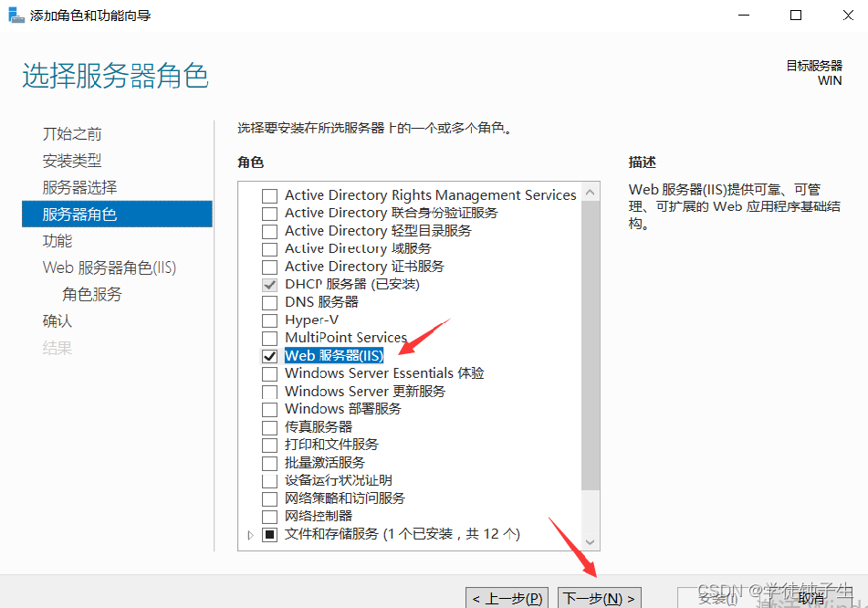Click the roles list scroll-up arrow
This screenshot has height=608, width=868.
[x=591, y=192]
